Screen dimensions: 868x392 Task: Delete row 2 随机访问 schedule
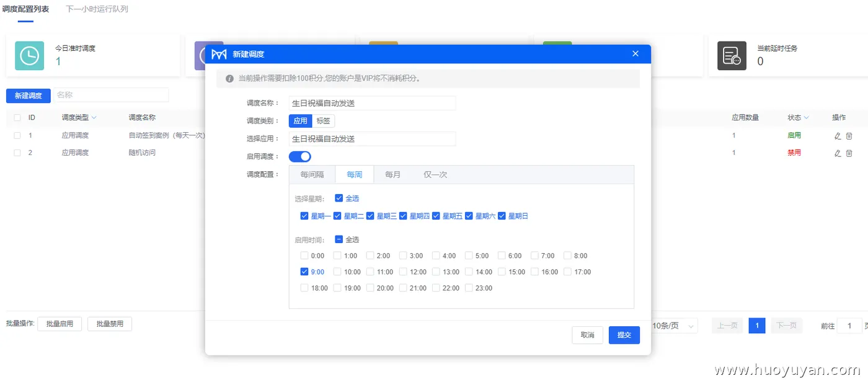(849, 153)
